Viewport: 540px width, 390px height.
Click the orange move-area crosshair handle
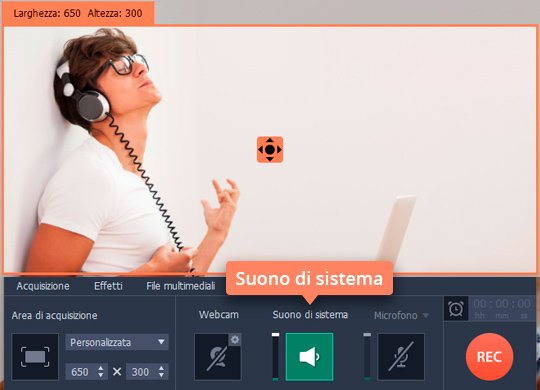click(x=270, y=150)
